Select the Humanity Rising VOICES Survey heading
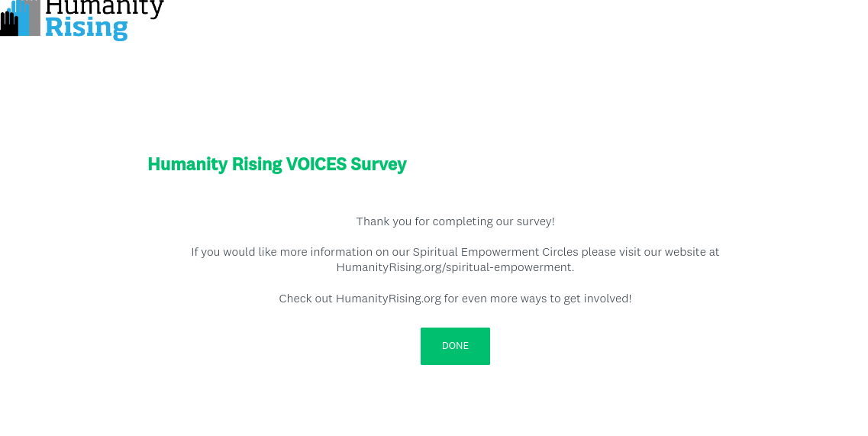Viewport: 868px width, 436px height. pyautogui.click(x=277, y=164)
